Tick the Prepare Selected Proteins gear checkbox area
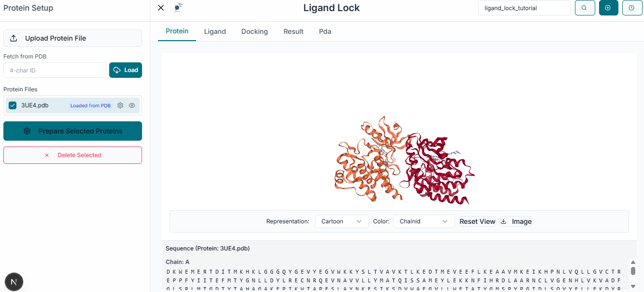Image resolution: width=644 pixels, height=292 pixels. click(28, 131)
